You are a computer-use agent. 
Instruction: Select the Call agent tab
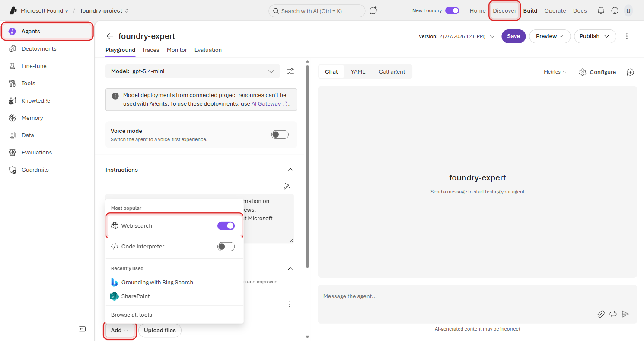(x=392, y=72)
